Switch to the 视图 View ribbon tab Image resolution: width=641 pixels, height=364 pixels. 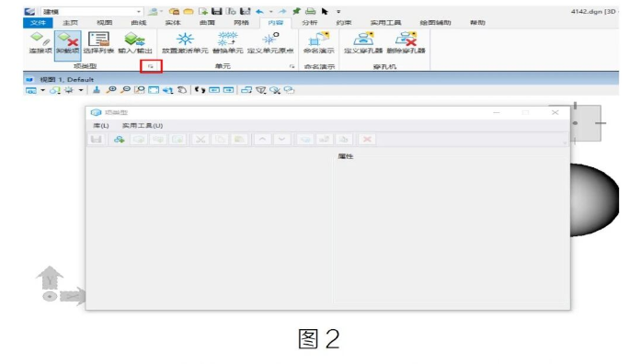tap(104, 23)
